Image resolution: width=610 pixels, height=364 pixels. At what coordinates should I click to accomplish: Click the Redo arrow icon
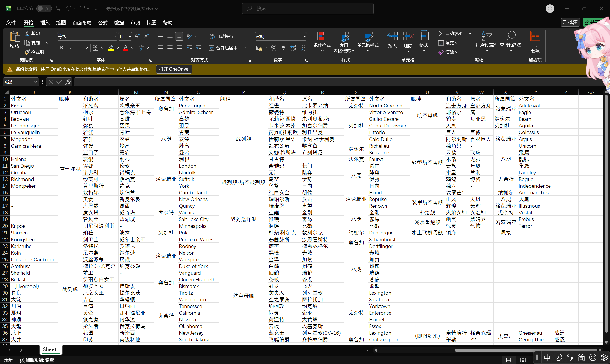82,9
